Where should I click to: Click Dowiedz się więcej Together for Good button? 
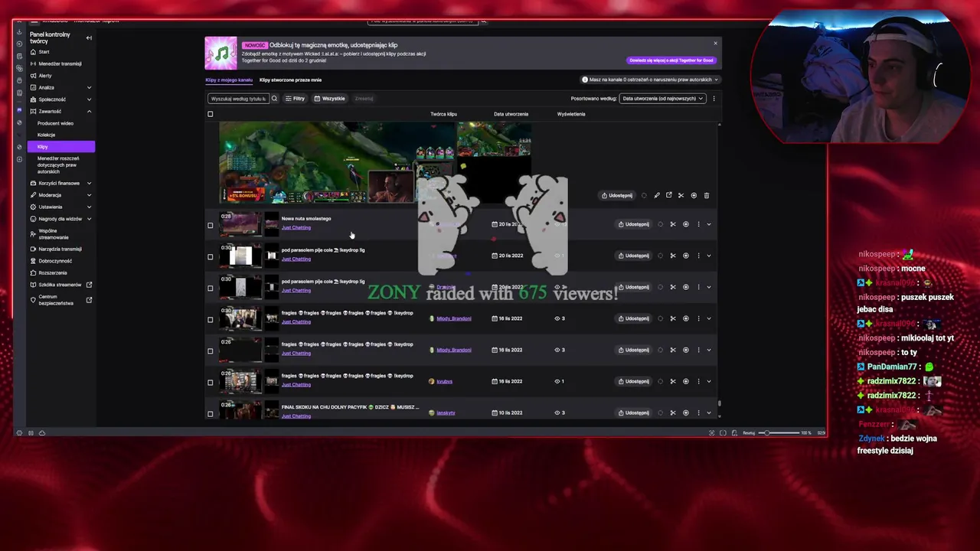click(x=671, y=60)
